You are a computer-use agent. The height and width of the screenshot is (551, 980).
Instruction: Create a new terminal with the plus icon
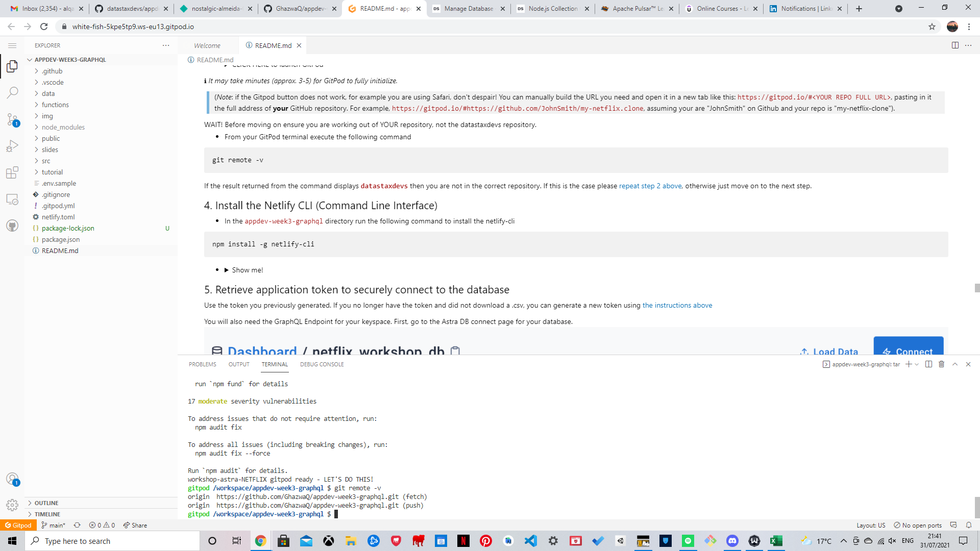click(x=908, y=364)
